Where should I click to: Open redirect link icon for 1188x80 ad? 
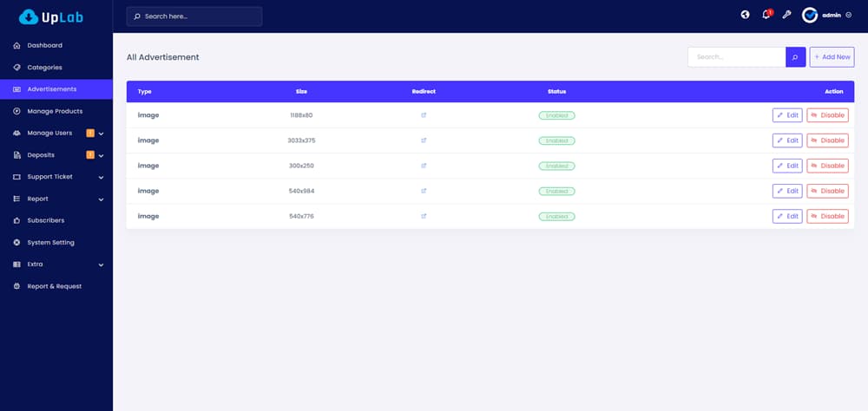tap(424, 115)
